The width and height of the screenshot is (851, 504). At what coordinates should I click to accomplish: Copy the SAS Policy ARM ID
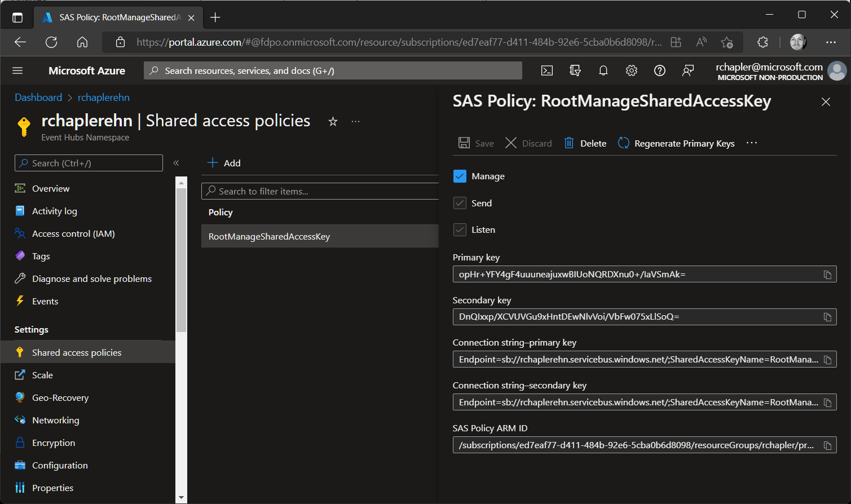(x=828, y=445)
